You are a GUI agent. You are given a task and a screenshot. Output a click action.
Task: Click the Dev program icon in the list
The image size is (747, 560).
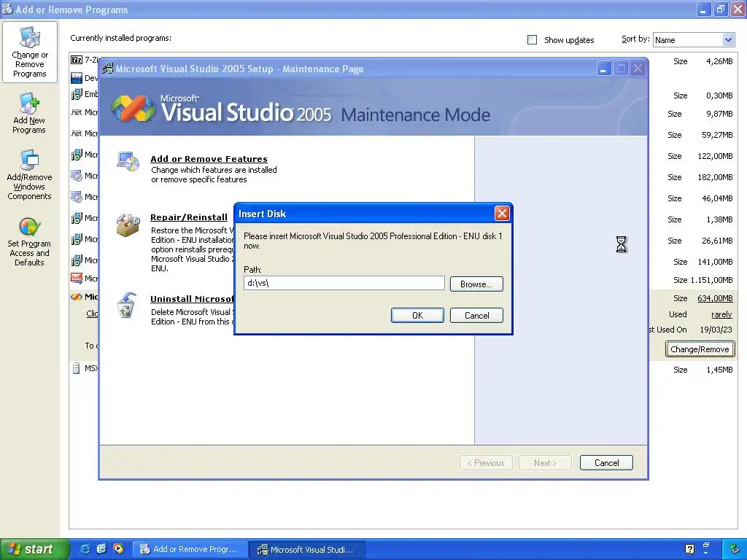point(76,77)
